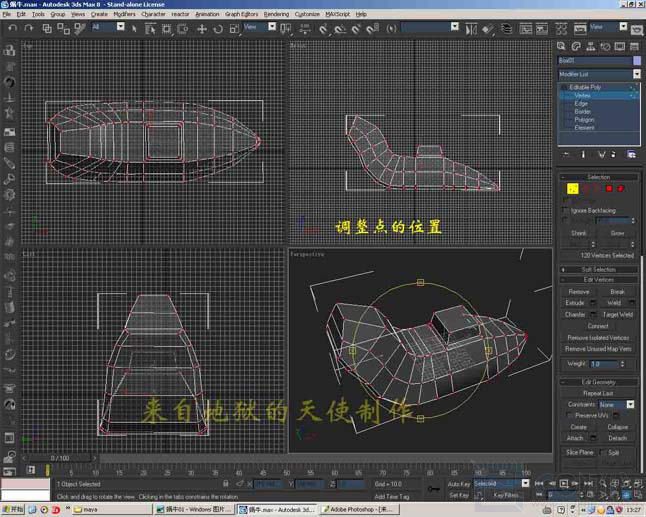Open the Modify command panel tab
This screenshot has height=517, width=646.
576,46
